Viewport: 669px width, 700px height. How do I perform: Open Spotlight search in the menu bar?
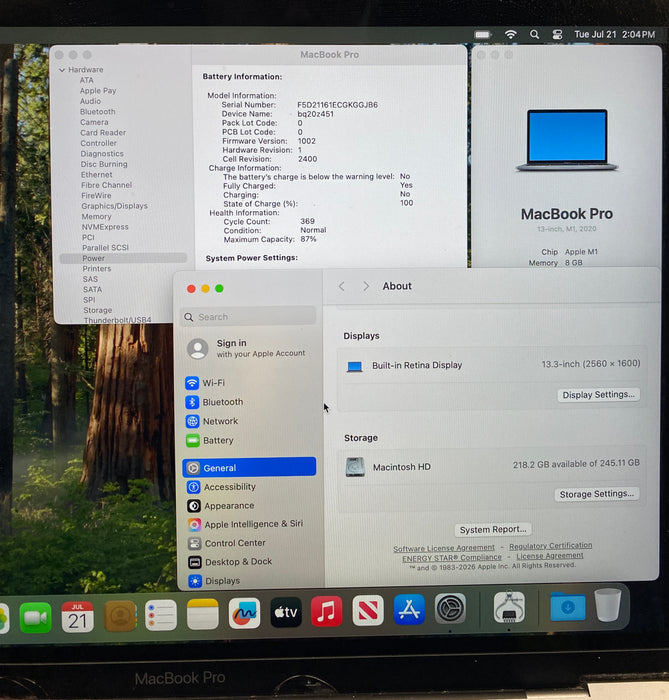click(x=534, y=34)
